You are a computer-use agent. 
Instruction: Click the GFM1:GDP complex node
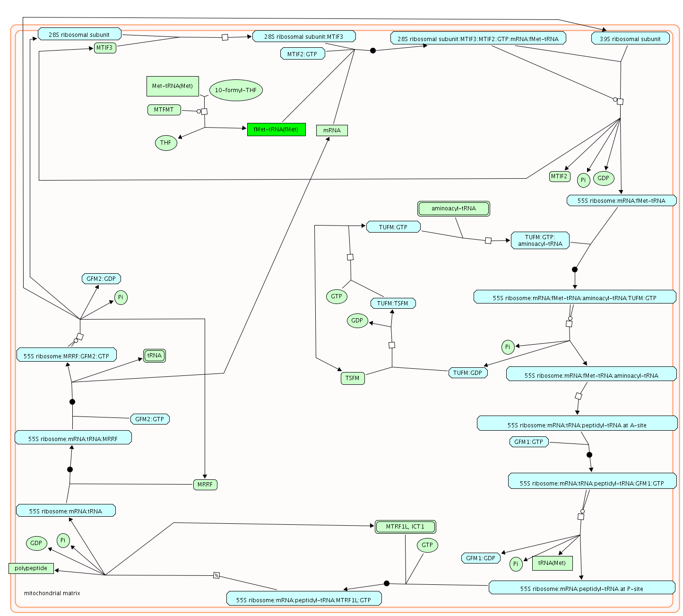click(x=480, y=558)
